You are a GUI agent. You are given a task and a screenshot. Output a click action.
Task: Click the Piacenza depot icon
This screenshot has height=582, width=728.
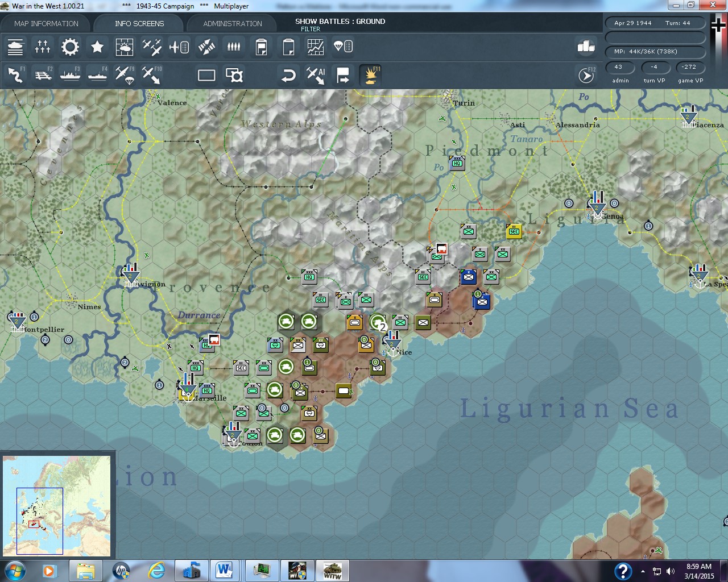[688, 117]
